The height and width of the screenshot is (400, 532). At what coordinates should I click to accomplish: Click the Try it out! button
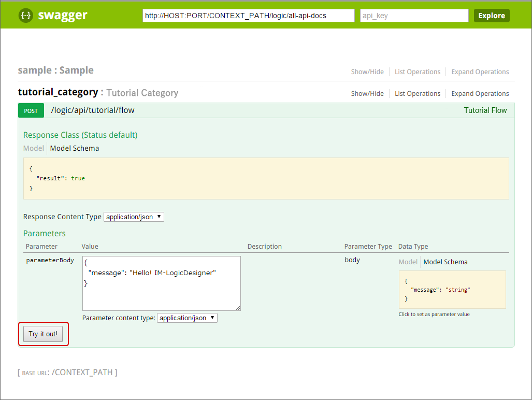click(x=43, y=334)
